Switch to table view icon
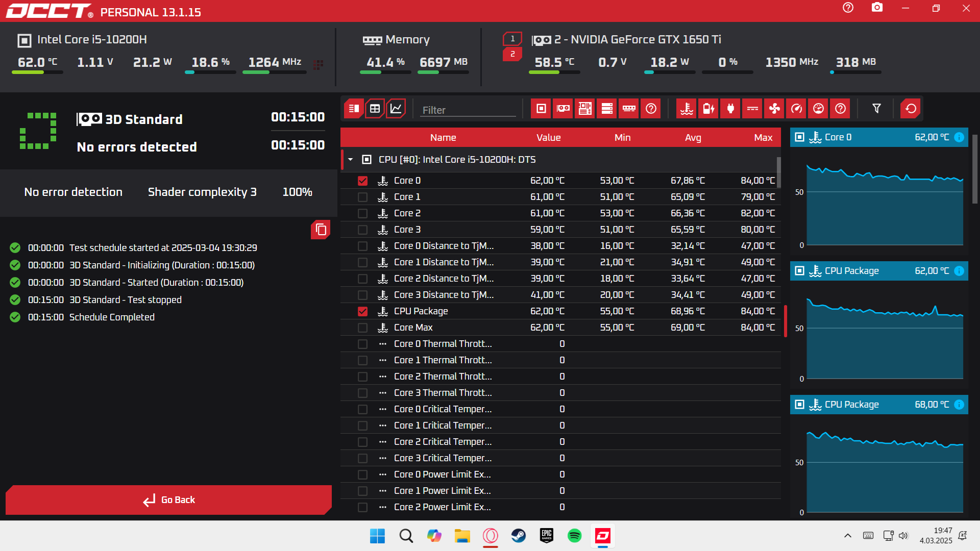The width and height of the screenshot is (980, 551). (x=375, y=109)
